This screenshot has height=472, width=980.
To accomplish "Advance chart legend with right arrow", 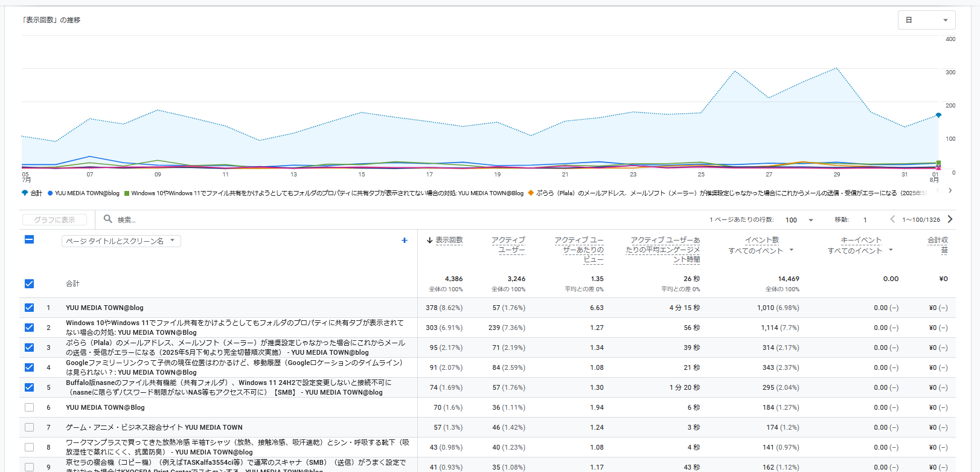I will [x=950, y=190].
